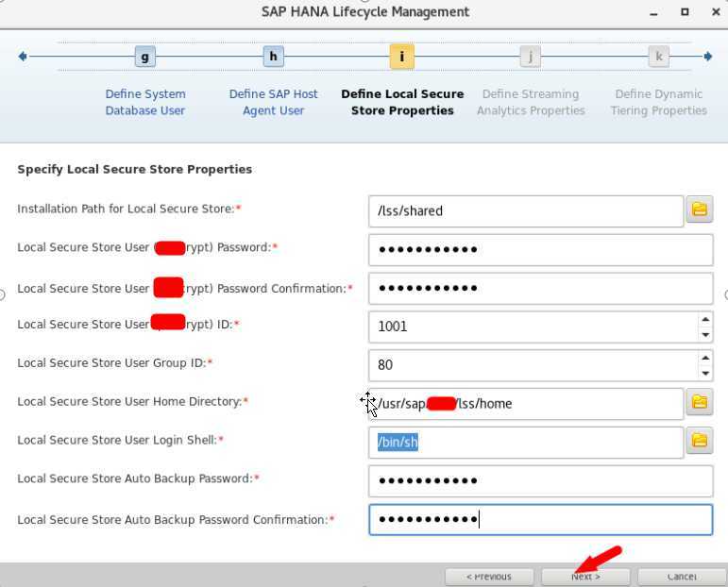
Task: Focus Auto Backup Password Confirmation field
Action: point(540,520)
